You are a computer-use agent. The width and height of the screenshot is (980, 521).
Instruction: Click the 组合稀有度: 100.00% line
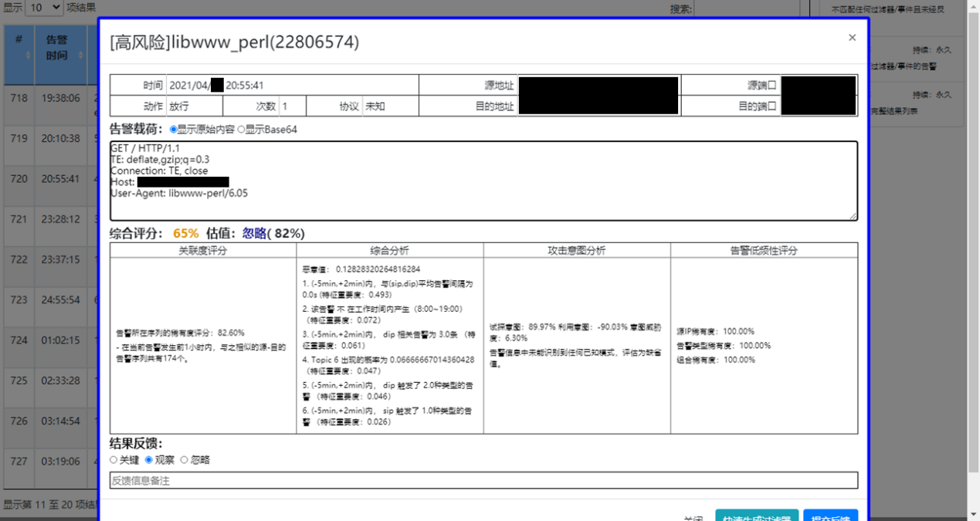[x=715, y=360]
